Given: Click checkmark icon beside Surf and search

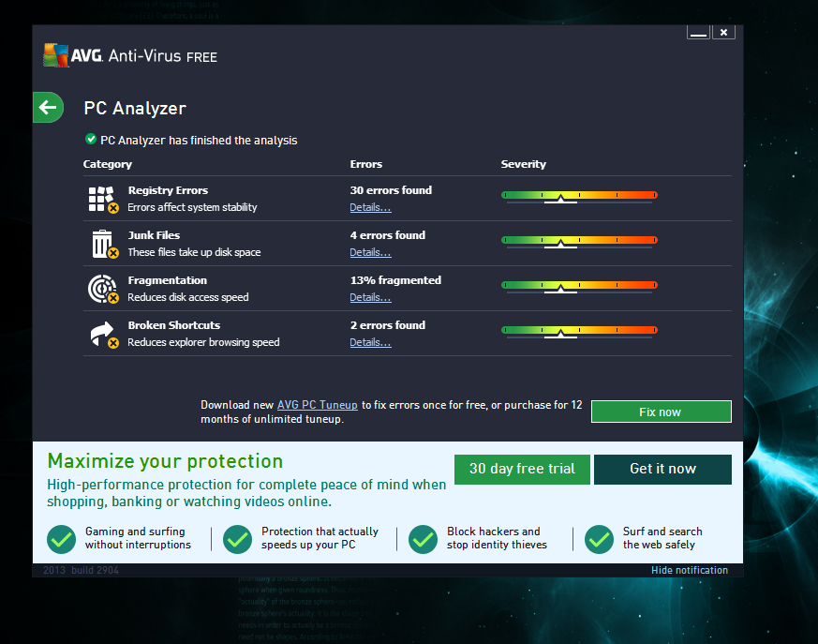Looking at the screenshot, I should tap(599, 539).
